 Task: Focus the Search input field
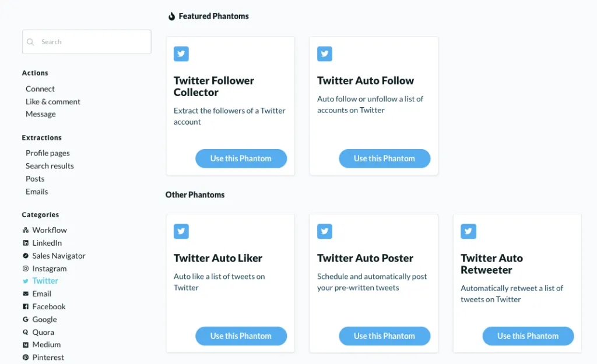[x=93, y=42]
